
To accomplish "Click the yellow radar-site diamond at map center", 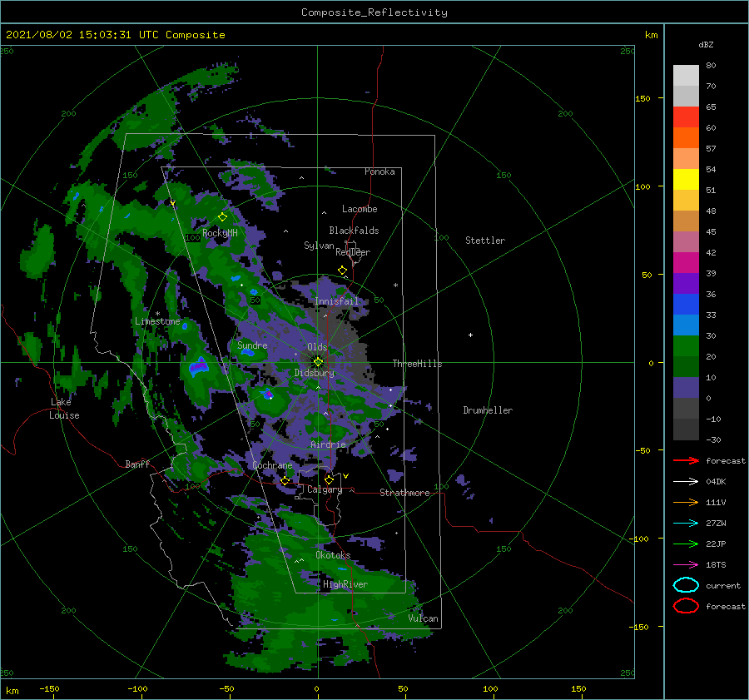I will (x=318, y=362).
